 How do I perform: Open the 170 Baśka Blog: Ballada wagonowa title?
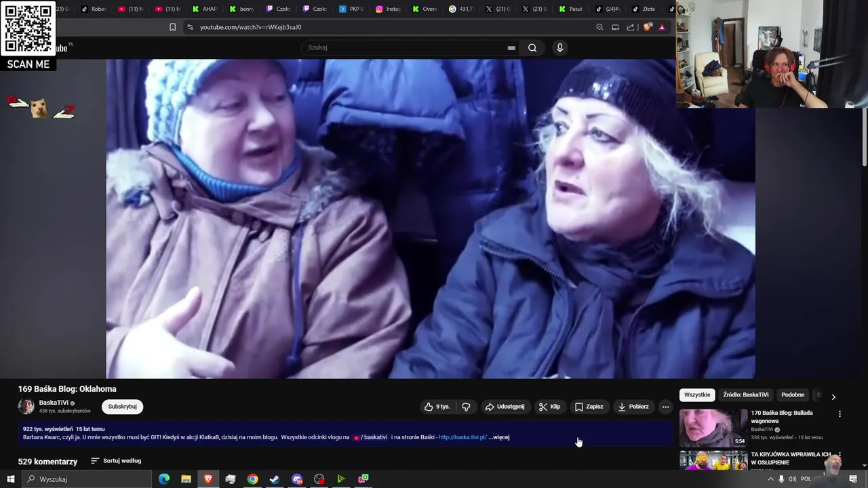[x=782, y=417]
